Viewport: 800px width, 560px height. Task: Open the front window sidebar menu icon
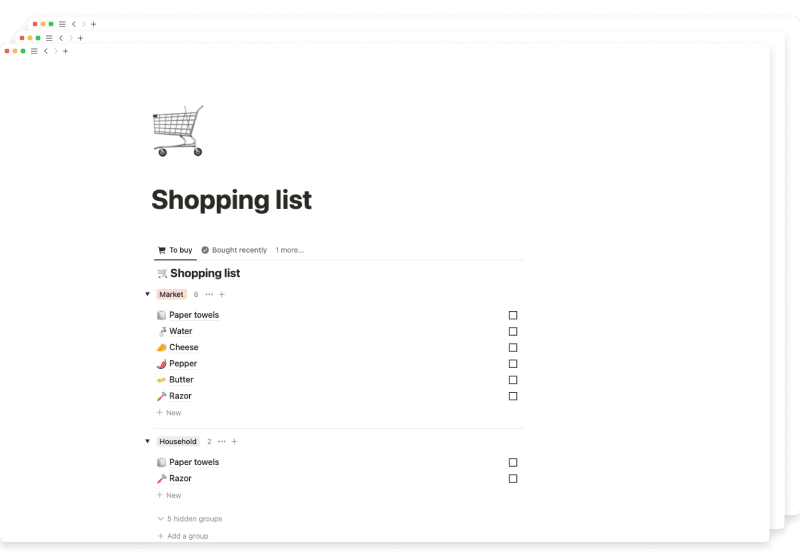point(34,51)
